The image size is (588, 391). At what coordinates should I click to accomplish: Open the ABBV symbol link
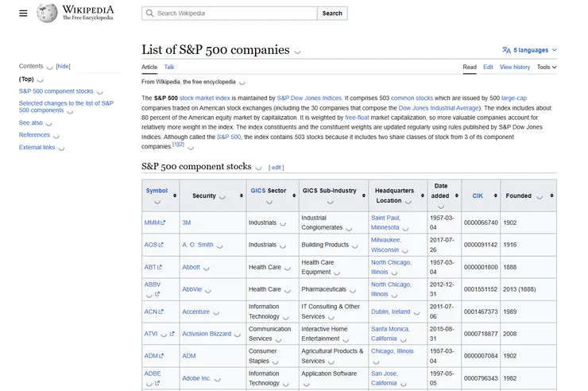(x=153, y=285)
